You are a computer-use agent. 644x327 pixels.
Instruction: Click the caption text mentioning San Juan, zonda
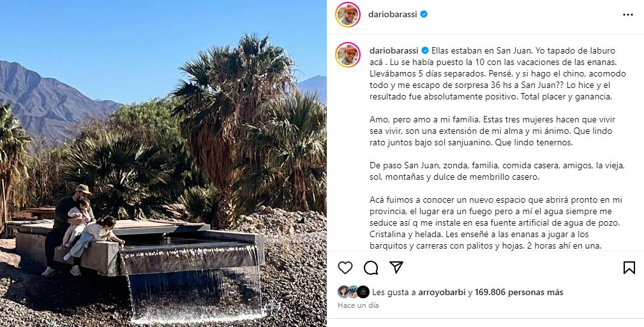click(497, 171)
